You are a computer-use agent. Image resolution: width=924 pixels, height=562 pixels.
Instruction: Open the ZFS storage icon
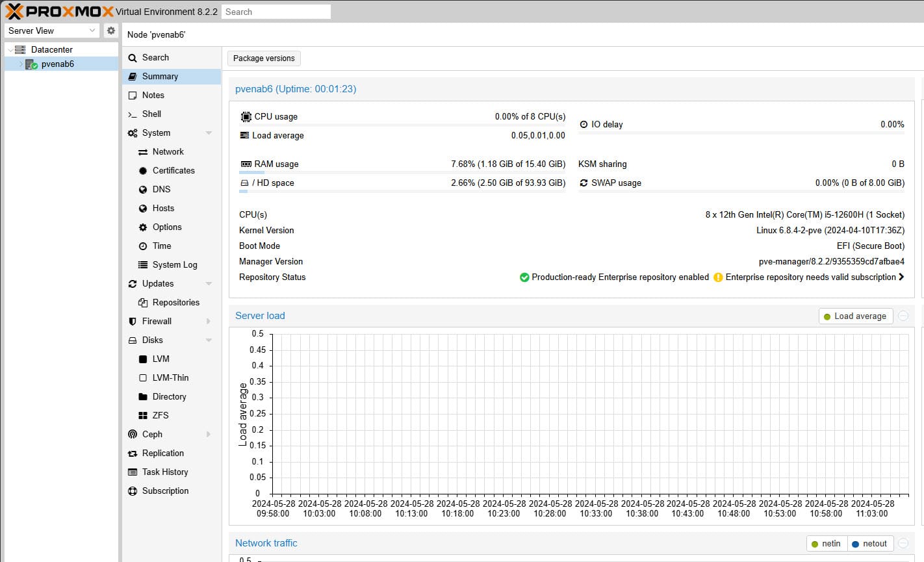point(144,415)
